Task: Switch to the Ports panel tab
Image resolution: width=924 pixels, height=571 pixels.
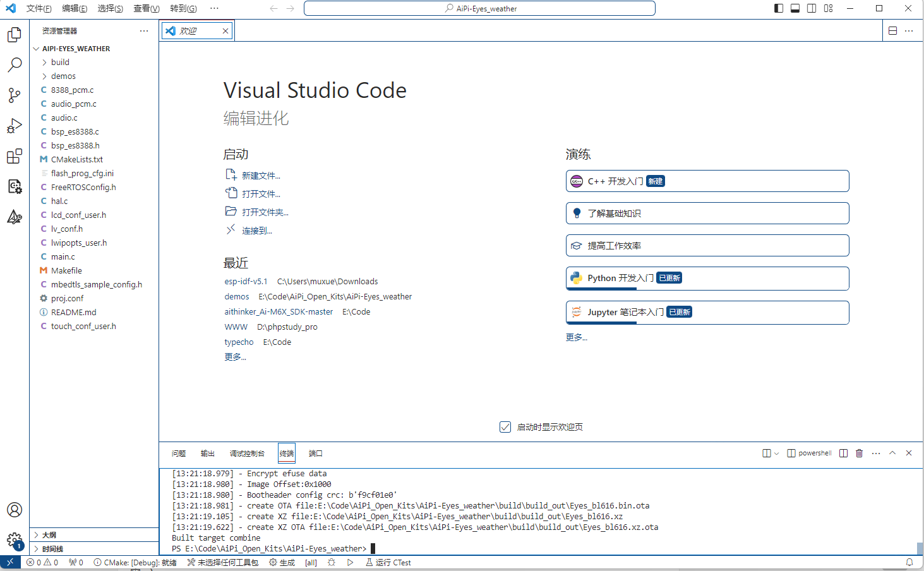Action: coord(316,454)
